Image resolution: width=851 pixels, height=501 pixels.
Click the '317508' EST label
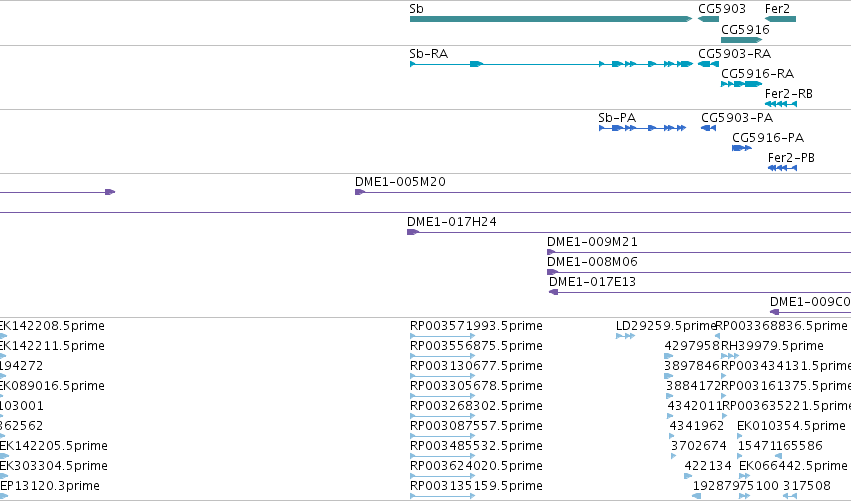(x=807, y=486)
